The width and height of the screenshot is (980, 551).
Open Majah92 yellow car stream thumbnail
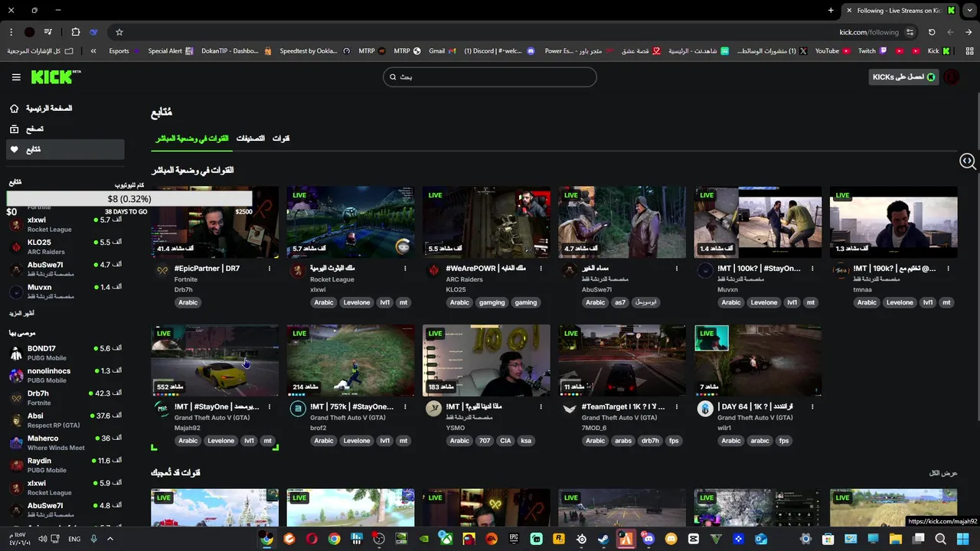click(x=215, y=360)
